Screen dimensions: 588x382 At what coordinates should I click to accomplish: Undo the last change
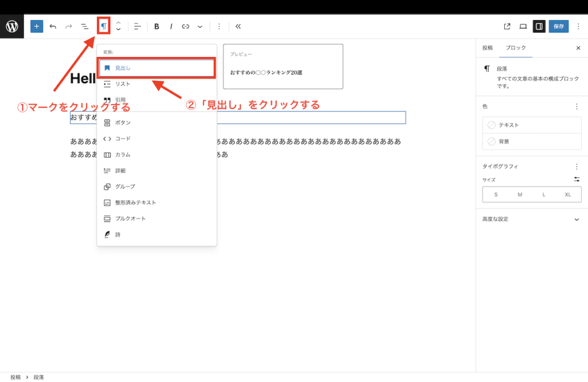click(x=52, y=26)
